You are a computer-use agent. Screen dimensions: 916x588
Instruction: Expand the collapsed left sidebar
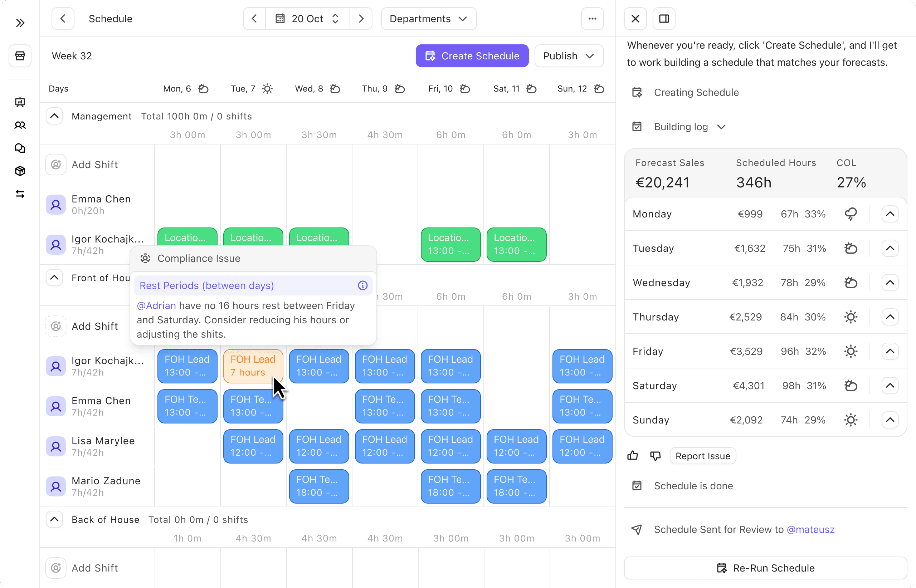(20, 23)
